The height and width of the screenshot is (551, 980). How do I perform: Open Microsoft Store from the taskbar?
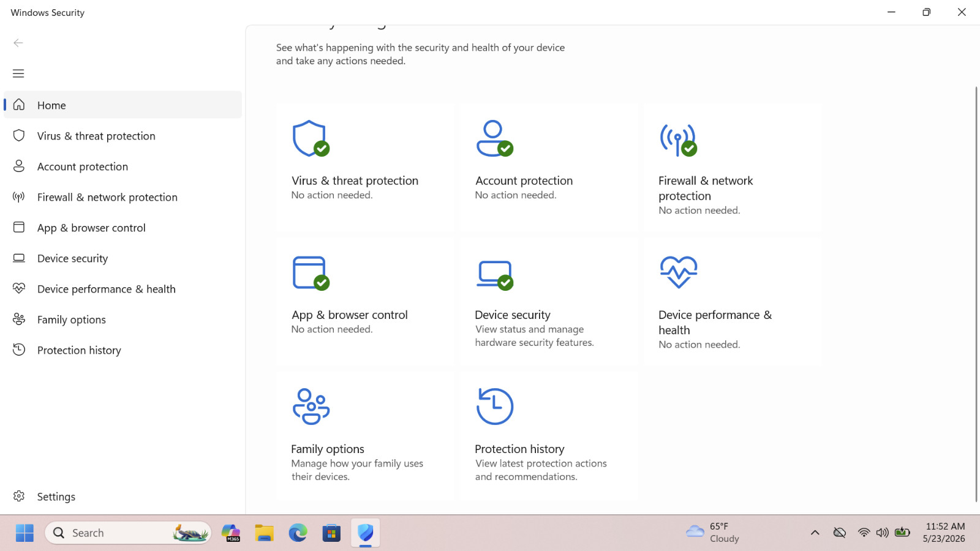pos(331,533)
